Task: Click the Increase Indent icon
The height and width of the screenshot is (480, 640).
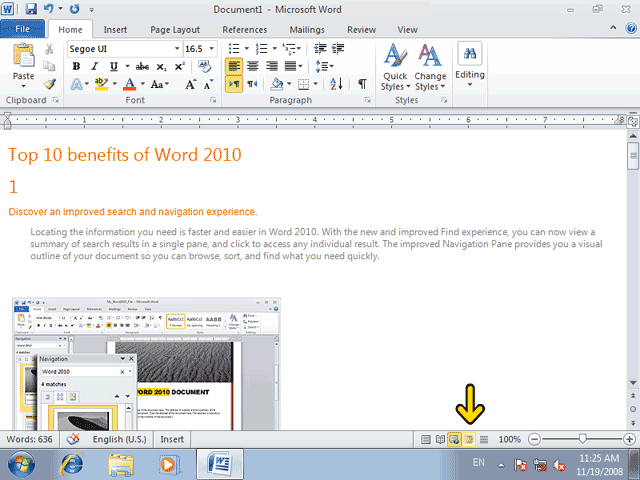Action: [x=338, y=49]
